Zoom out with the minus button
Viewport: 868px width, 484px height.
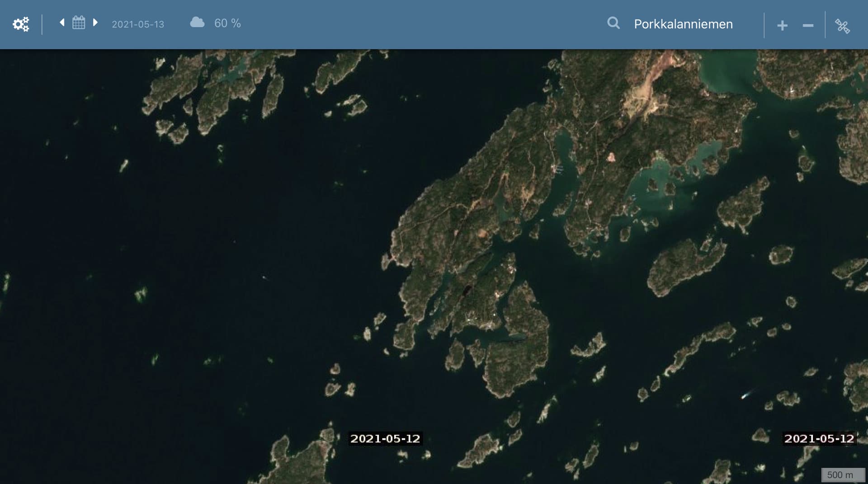[808, 26]
